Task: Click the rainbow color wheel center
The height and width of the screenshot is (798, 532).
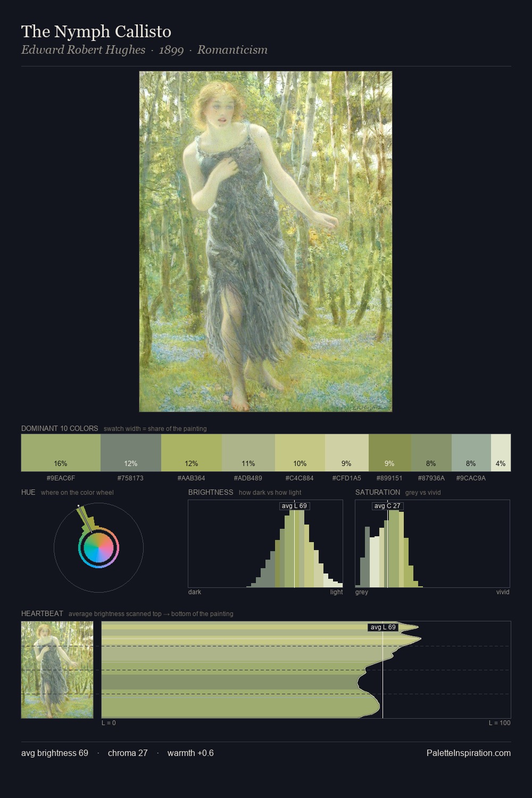Action: [x=98, y=547]
